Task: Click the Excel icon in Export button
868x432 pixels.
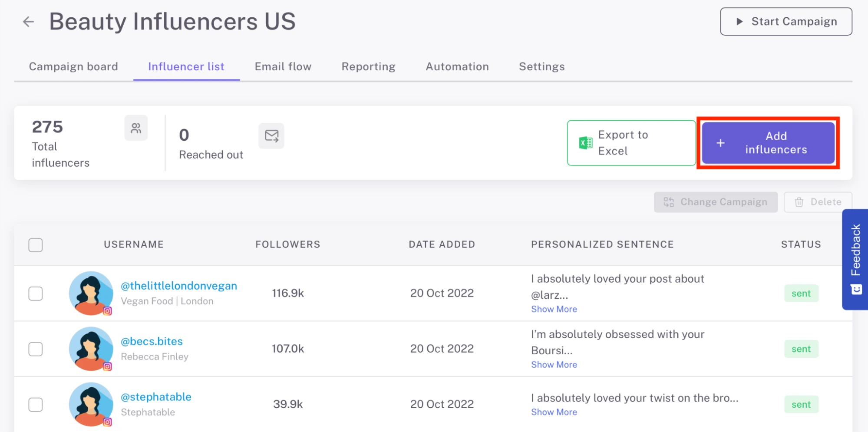Action: (x=586, y=143)
